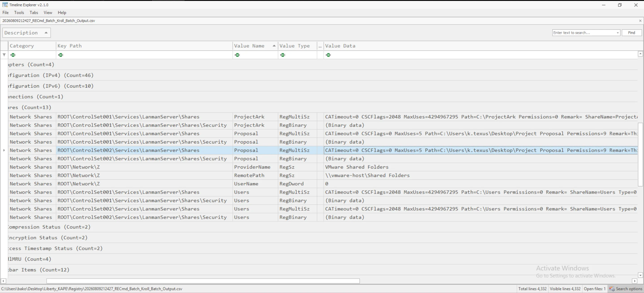Open Search options in the status bar

coord(626,289)
